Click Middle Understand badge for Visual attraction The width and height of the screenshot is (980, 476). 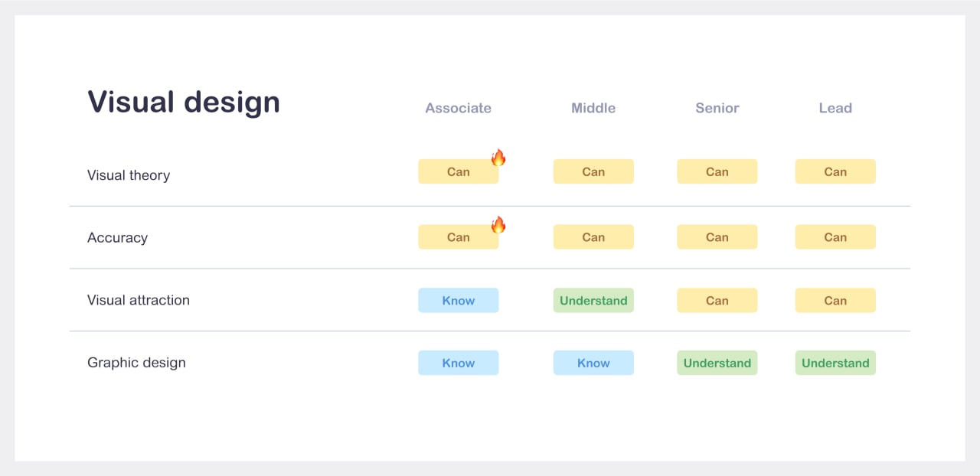[593, 300]
